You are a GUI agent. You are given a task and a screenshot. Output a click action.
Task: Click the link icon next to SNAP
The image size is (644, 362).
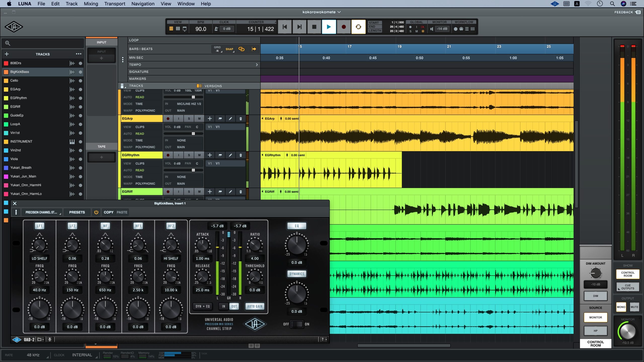pos(242,49)
